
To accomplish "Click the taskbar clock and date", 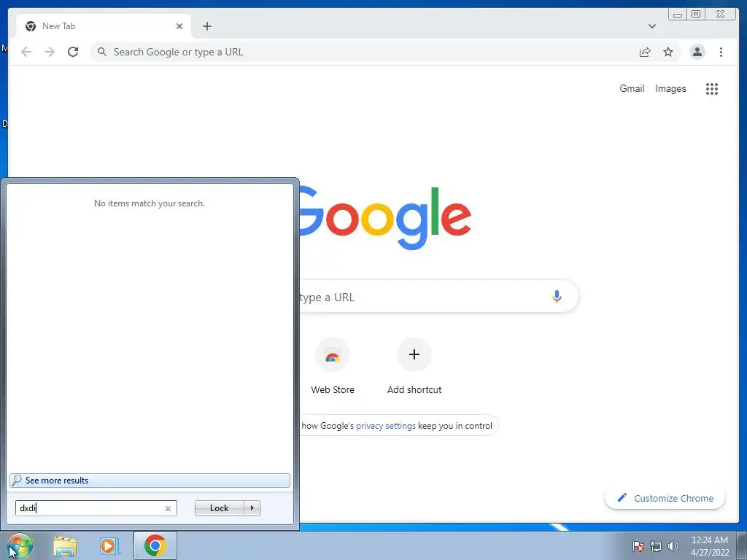I will [710, 546].
